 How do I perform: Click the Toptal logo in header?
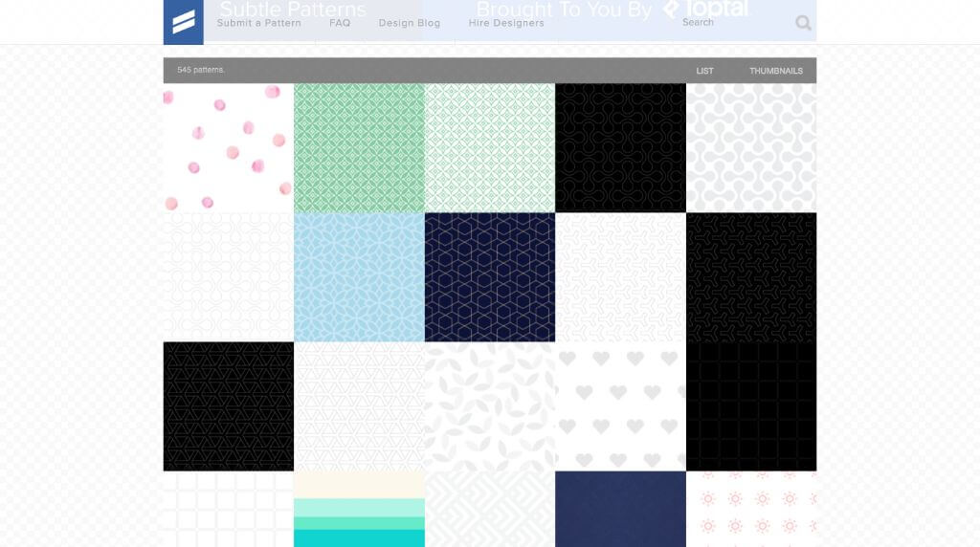pyautogui.click(x=706, y=9)
